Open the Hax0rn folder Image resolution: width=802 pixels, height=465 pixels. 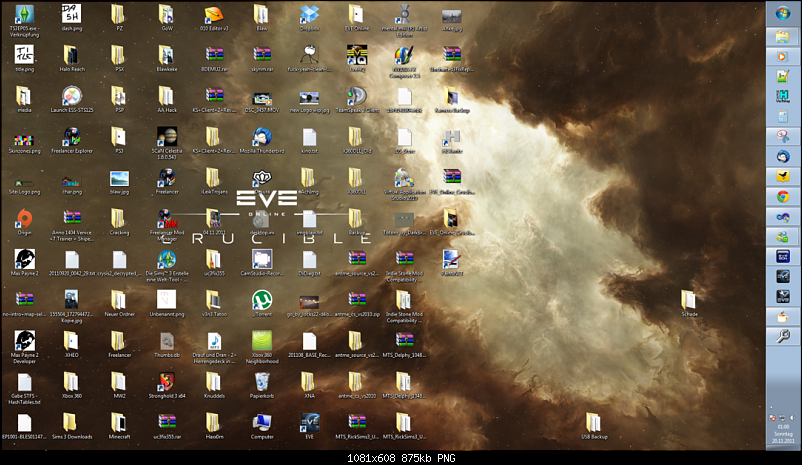214,426
